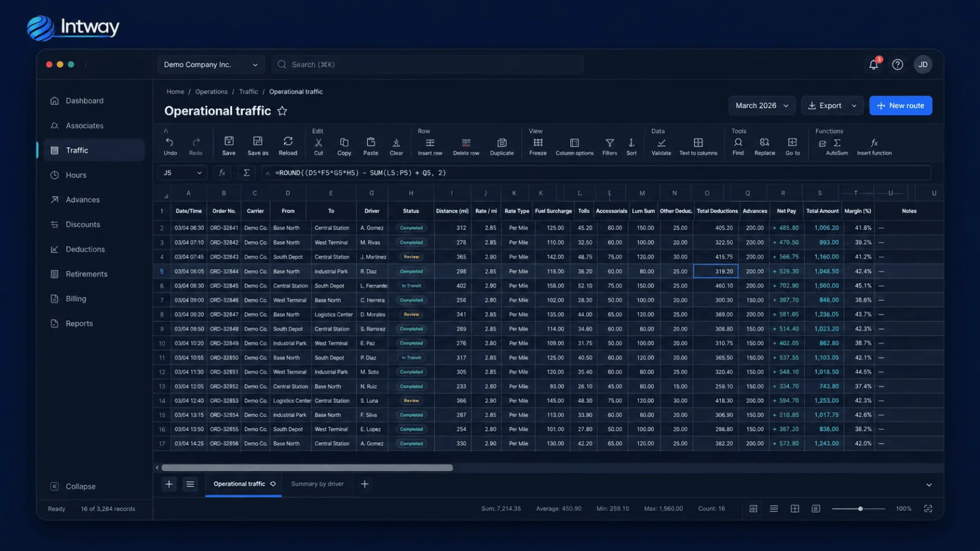Image resolution: width=980 pixels, height=551 pixels.
Task: Open the help question mark icon
Action: click(x=897, y=64)
